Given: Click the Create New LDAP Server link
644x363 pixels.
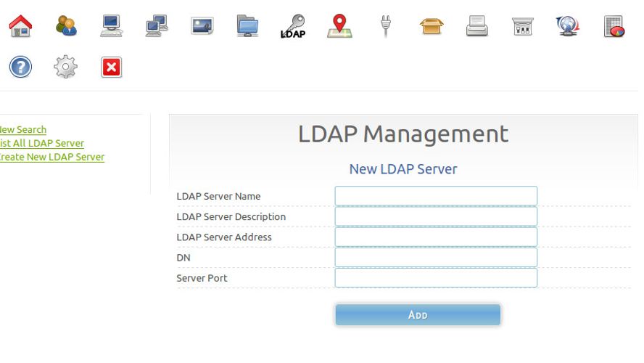Looking at the screenshot, I should tap(51, 157).
